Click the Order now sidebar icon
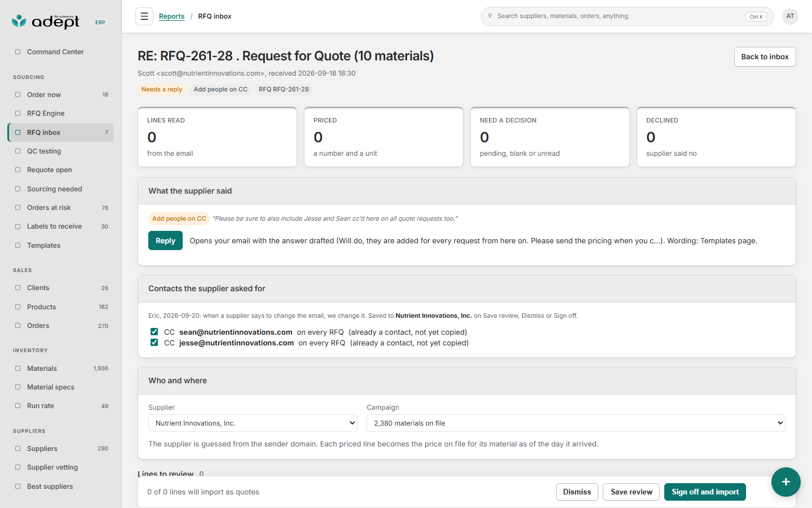 tap(17, 95)
